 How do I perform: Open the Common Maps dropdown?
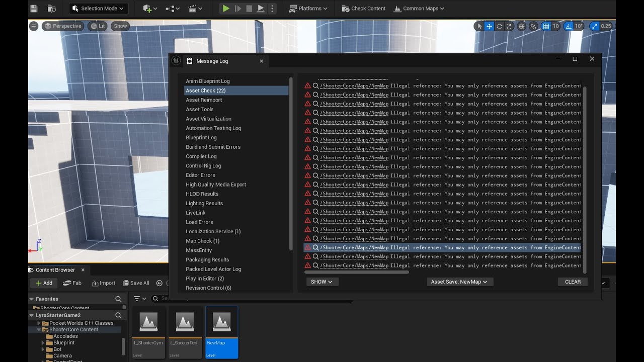[x=419, y=9]
